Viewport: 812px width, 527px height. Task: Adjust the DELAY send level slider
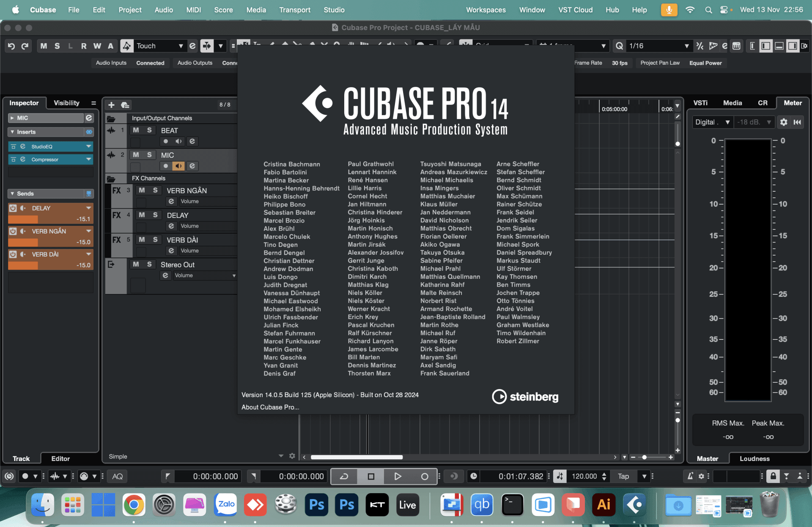click(50, 219)
